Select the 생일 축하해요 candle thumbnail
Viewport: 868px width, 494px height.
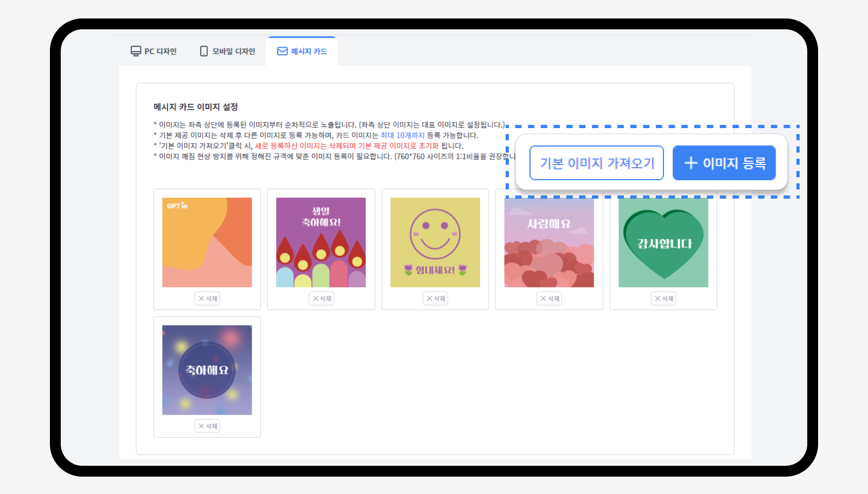pyautogui.click(x=321, y=242)
